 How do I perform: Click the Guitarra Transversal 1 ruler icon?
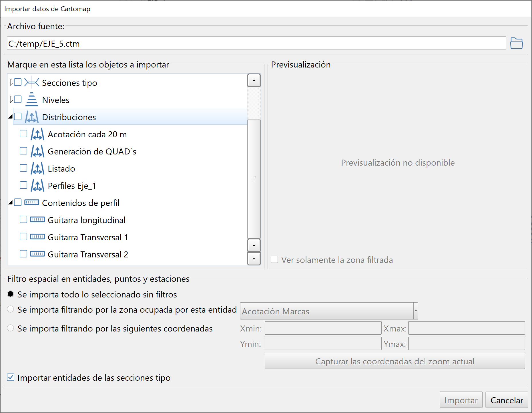(37, 237)
